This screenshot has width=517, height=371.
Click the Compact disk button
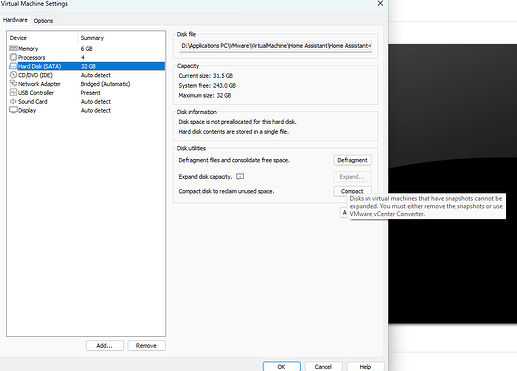tap(352, 191)
